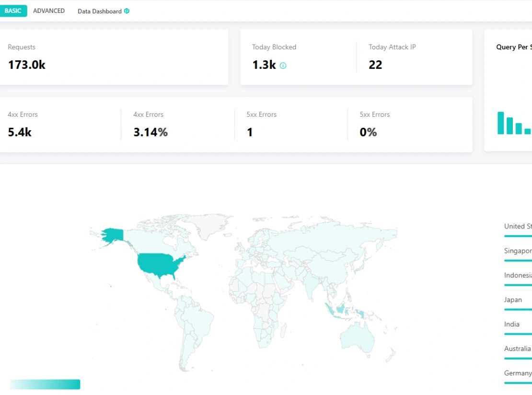
Task: Click Australia in the country ranking list
Action: (517, 349)
